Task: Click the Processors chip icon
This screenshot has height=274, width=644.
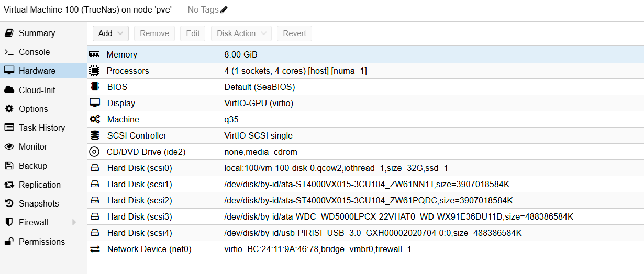Action: click(94, 71)
